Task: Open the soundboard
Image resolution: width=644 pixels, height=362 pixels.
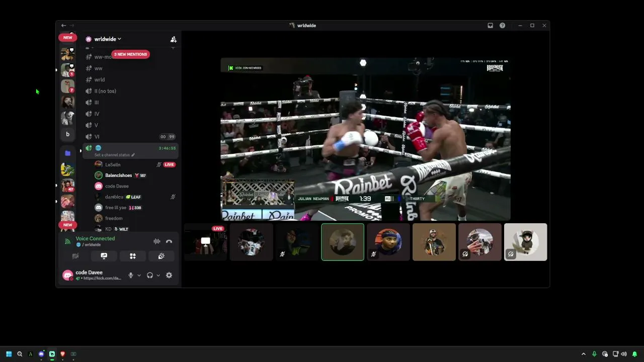Action: click(161, 256)
